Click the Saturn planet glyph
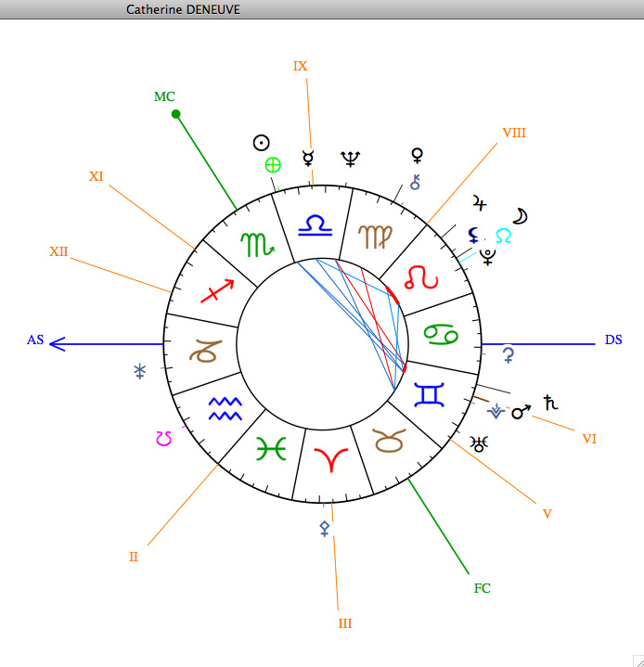Viewport: 644px width, 667px height. coord(550,403)
